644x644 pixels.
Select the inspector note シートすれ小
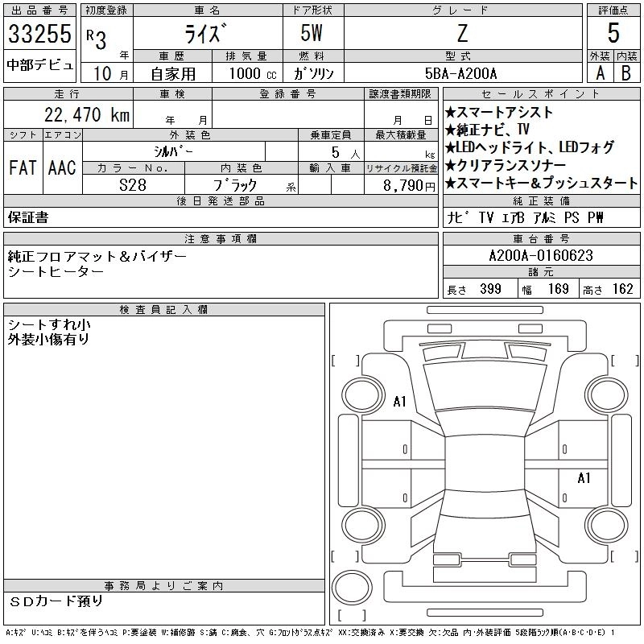tap(49, 324)
